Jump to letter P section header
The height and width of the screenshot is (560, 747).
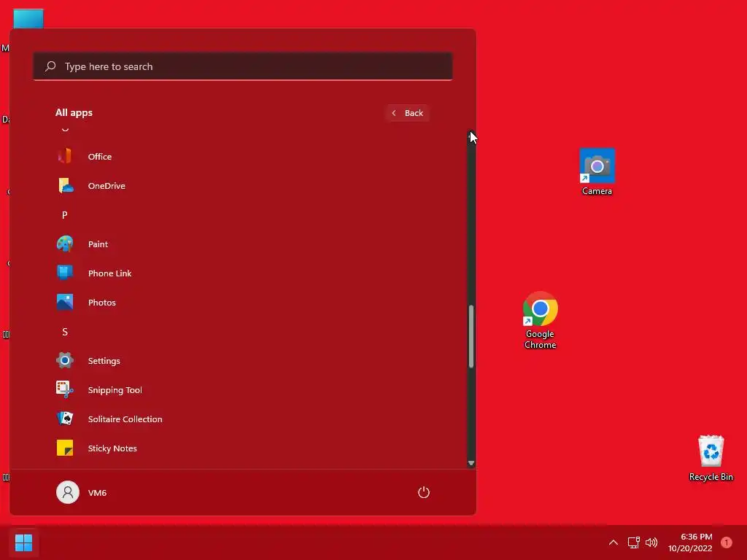65,215
